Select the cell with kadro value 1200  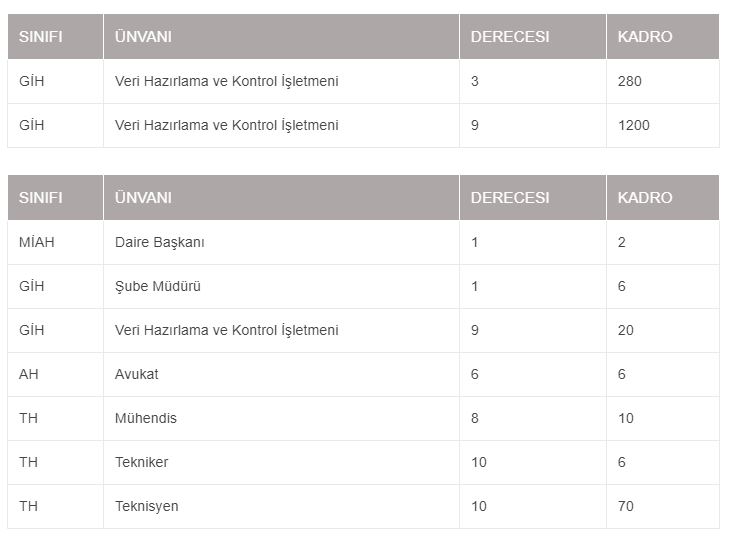[663, 125]
